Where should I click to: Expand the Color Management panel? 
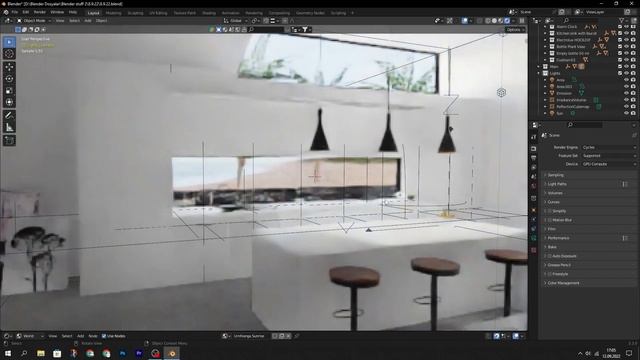pos(590,283)
